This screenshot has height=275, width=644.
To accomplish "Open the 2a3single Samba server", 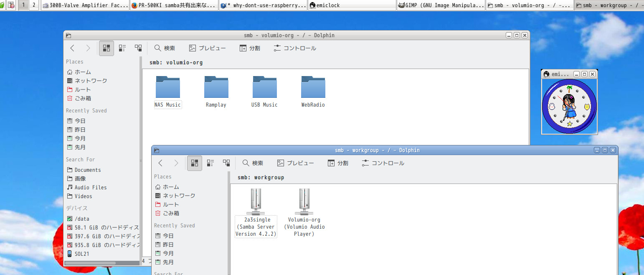I will coord(256,202).
